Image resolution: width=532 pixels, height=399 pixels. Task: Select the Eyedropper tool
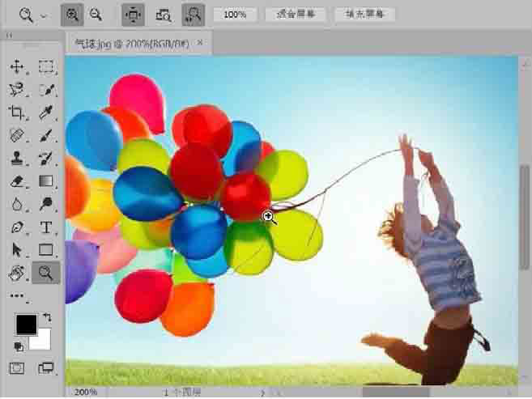pos(46,112)
